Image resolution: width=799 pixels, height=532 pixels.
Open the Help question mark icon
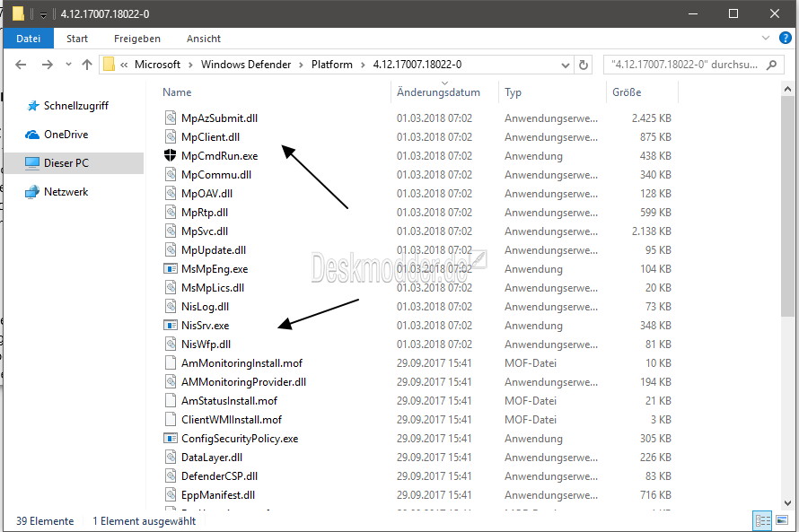(786, 38)
